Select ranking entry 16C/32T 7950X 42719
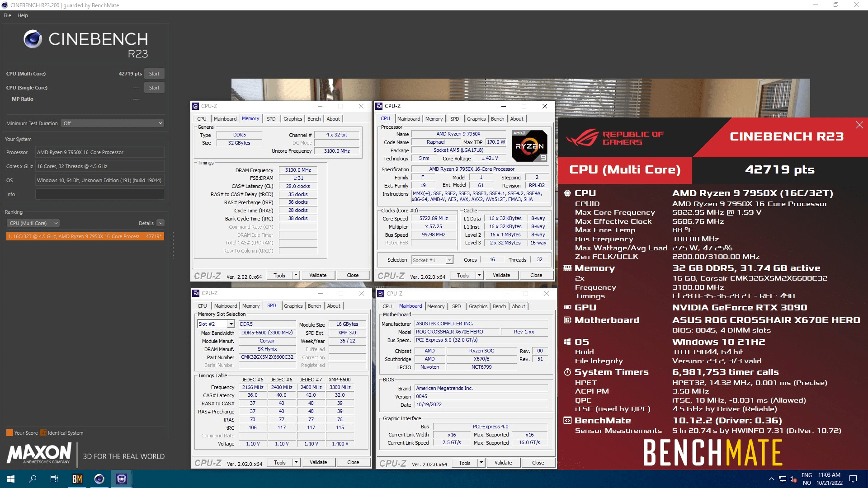Screen dimensions: 868x488 pyautogui.click(x=85, y=236)
